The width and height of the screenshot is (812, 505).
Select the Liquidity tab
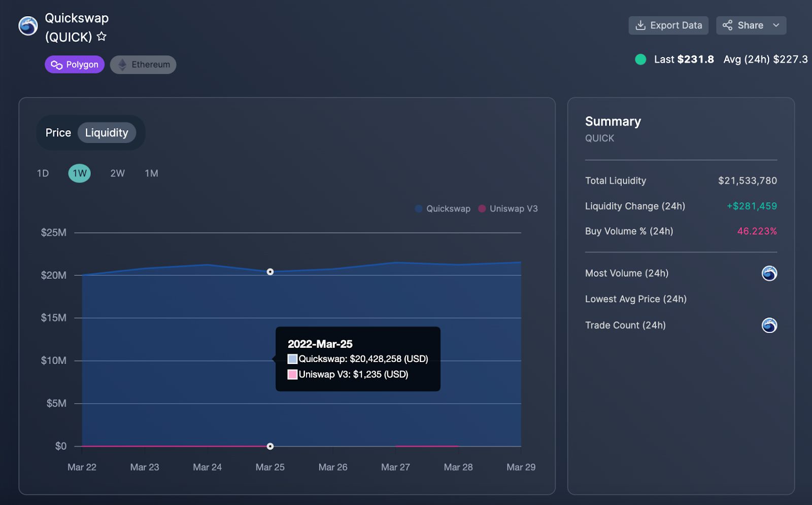point(107,133)
